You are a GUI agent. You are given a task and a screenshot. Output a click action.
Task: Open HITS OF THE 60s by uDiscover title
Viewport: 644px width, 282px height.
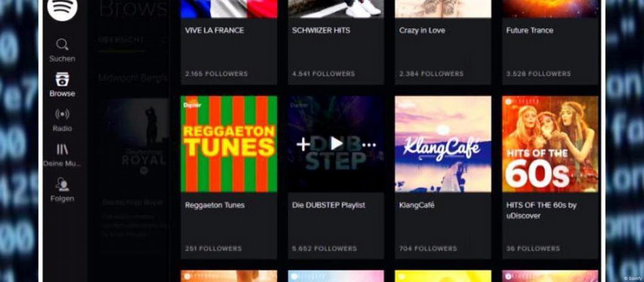(541, 210)
